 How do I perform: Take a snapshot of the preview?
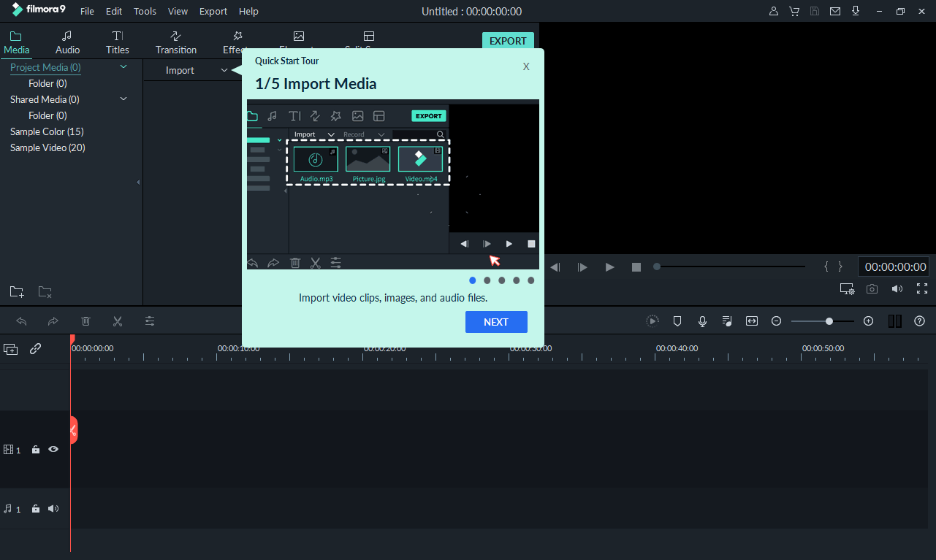pos(872,288)
